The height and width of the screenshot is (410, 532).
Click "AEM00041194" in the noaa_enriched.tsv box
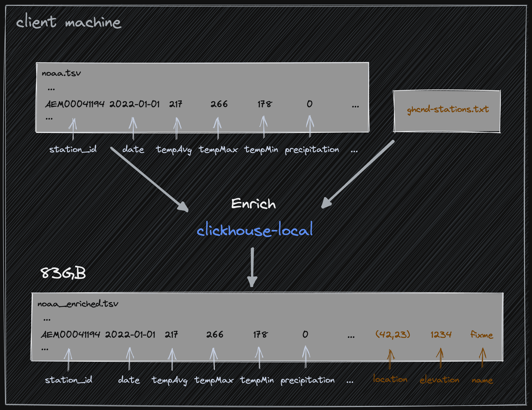pos(70,335)
